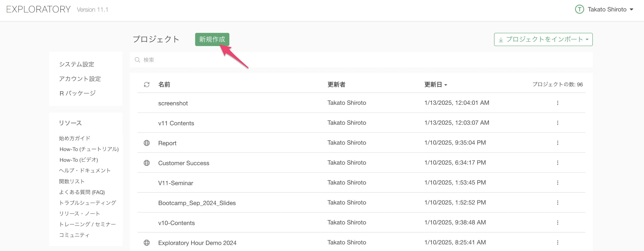Click the globe icon beside Report
Screen dimensions: 644x251
coord(147,143)
